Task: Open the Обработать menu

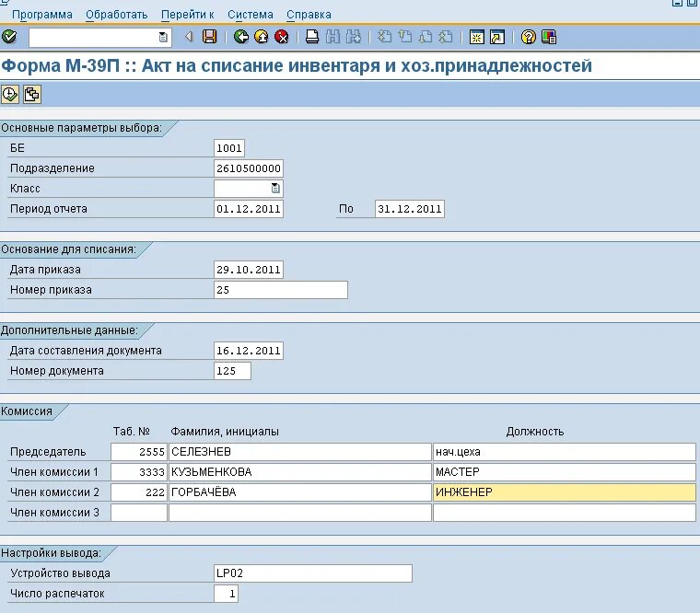Action: point(117,15)
